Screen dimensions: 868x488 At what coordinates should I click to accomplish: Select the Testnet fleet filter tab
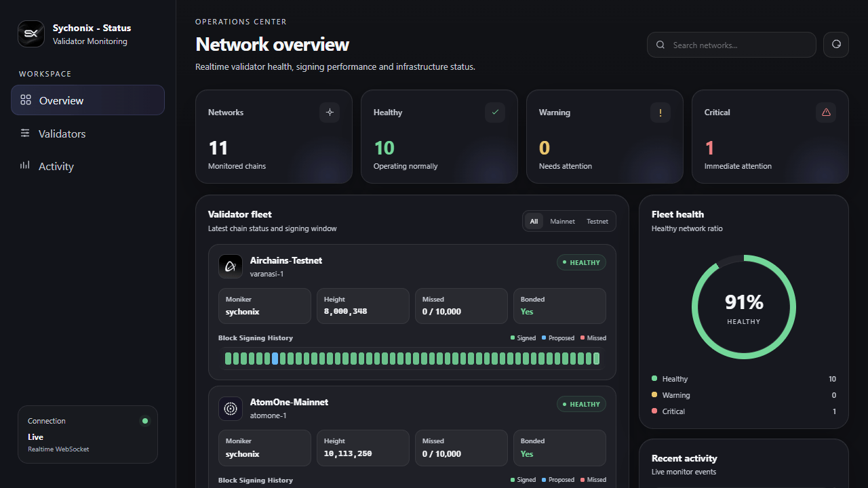pyautogui.click(x=597, y=221)
